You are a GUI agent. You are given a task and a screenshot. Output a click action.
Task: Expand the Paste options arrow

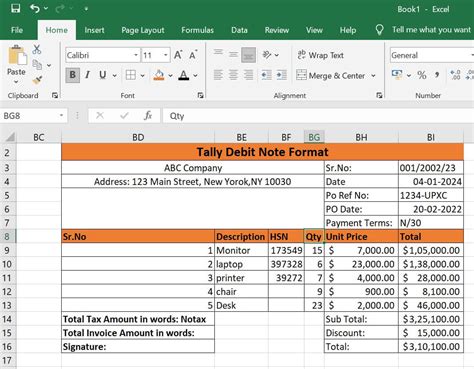(x=16, y=82)
